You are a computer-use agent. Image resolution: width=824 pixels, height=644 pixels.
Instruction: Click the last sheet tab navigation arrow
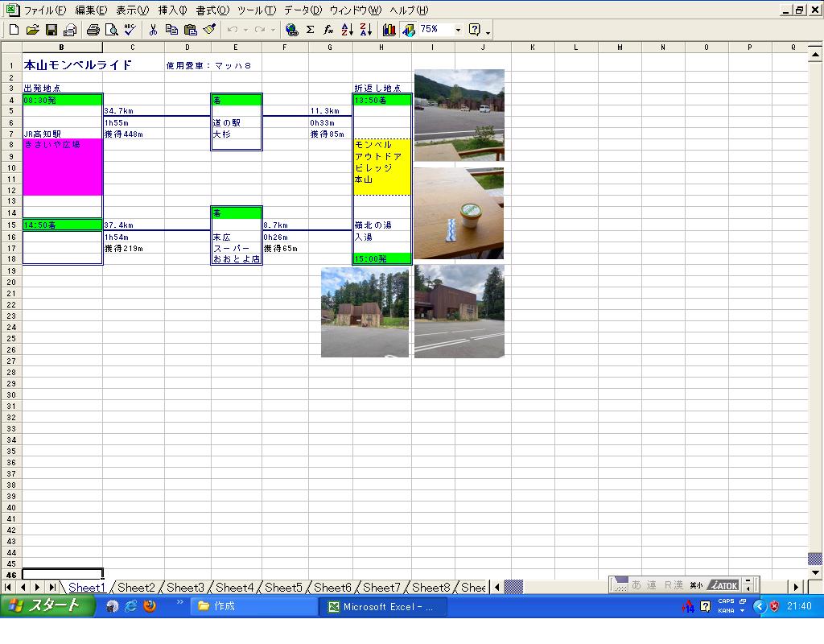(x=51, y=588)
